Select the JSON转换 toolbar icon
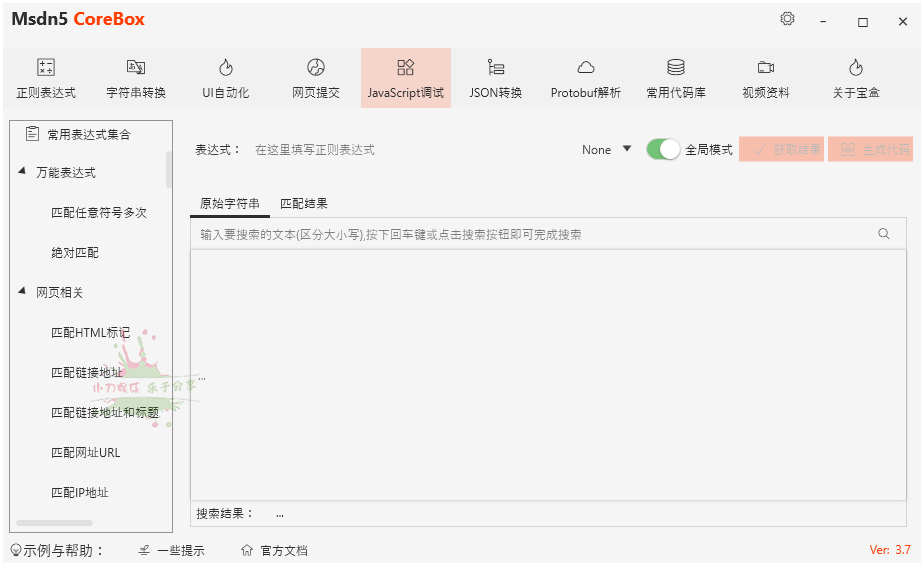The image size is (924, 566). click(x=496, y=69)
